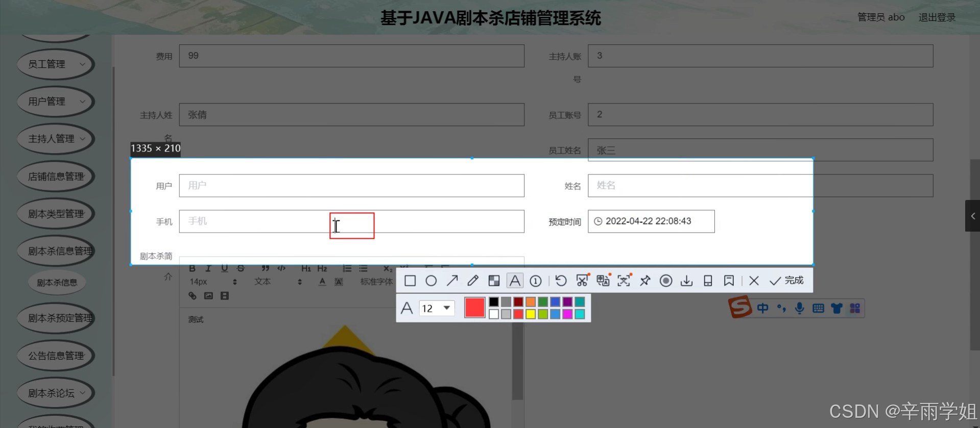Insert a blockquote in the editor
980x428 pixels.
[266, 268]
